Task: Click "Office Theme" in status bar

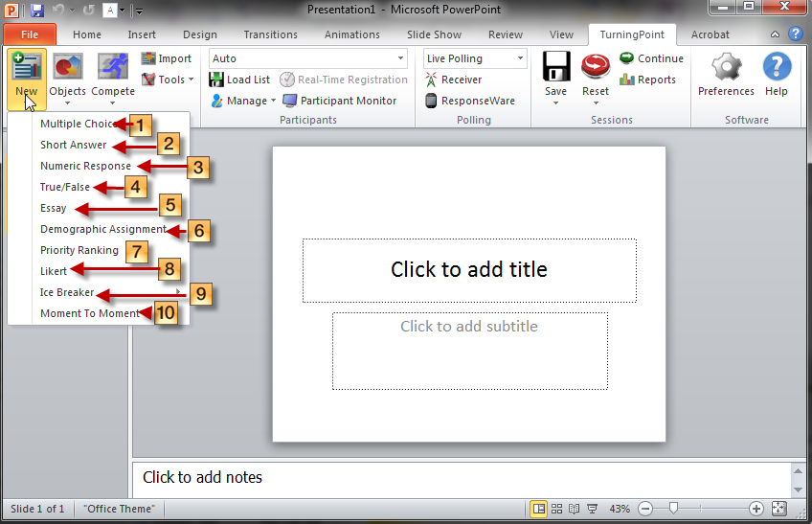Action: (x=119, y=509)
